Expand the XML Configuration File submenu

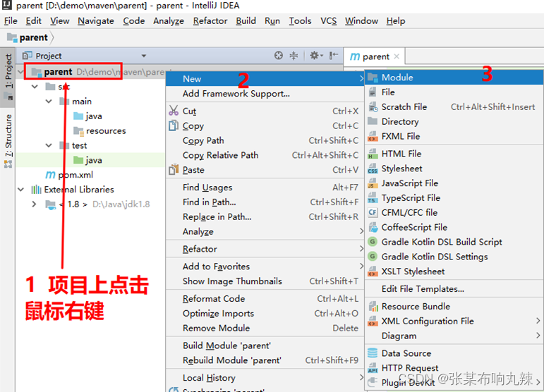point(538,321)
